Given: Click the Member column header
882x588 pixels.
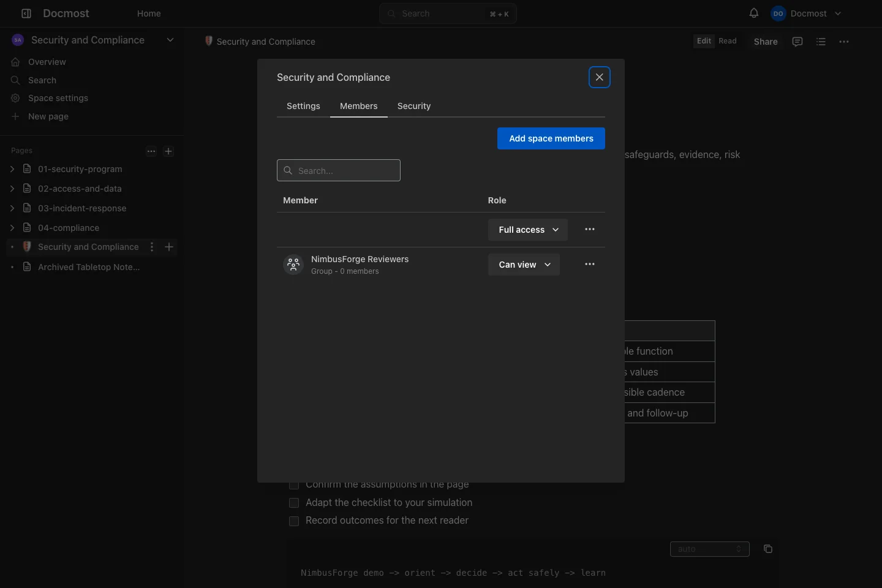Looking at the screenshot, I should (300, 200).
